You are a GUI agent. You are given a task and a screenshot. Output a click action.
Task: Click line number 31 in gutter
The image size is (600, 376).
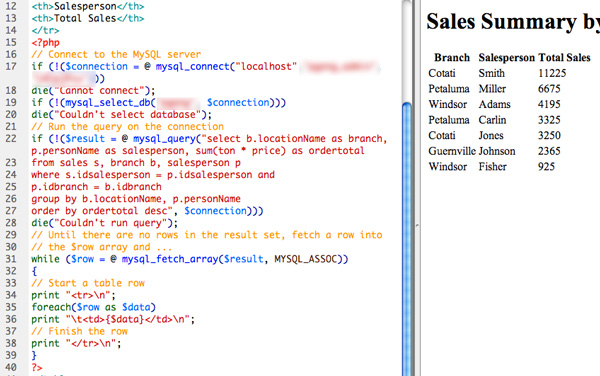(x=11, y=259)
